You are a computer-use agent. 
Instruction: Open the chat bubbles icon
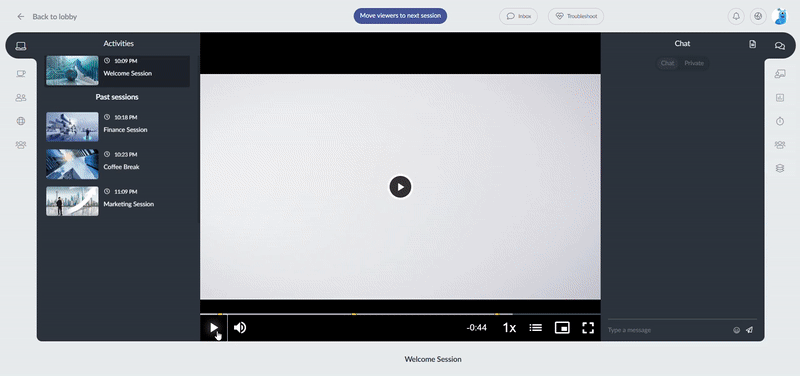coord(780,46)
